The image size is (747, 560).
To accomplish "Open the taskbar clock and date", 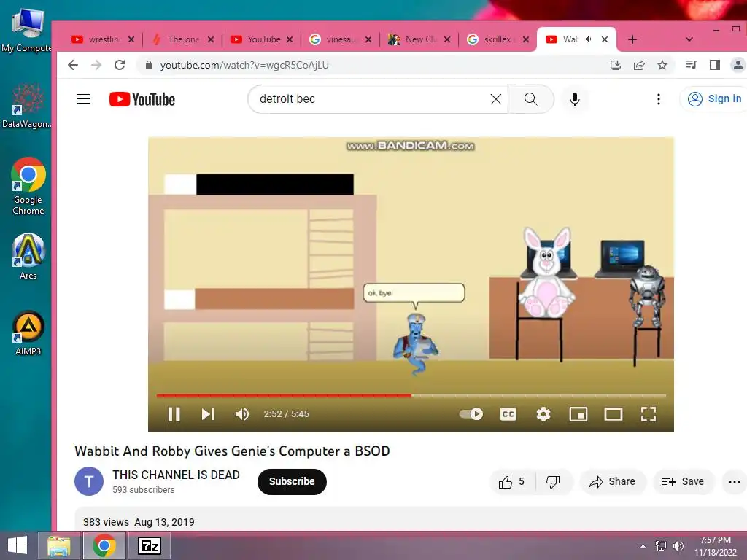I will coord(715,546).
